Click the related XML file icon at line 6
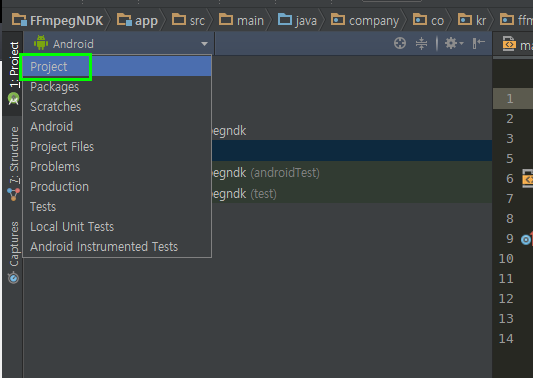 tap(528, 178)
